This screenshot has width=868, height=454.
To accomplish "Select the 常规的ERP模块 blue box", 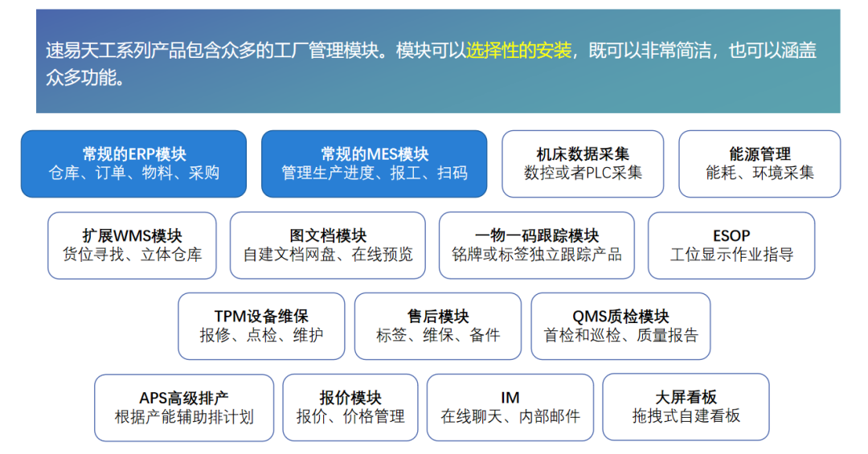I will tap(133, 164).
